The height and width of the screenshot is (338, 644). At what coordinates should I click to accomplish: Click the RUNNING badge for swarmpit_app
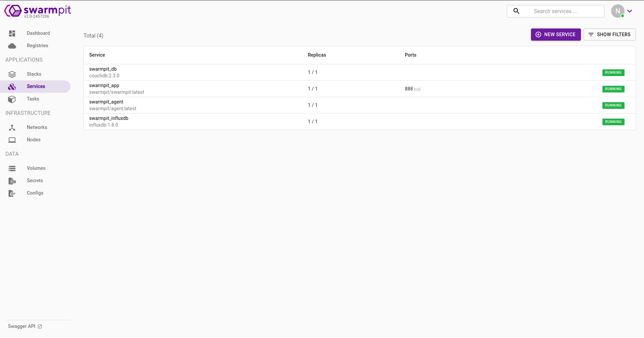(613, 89)
